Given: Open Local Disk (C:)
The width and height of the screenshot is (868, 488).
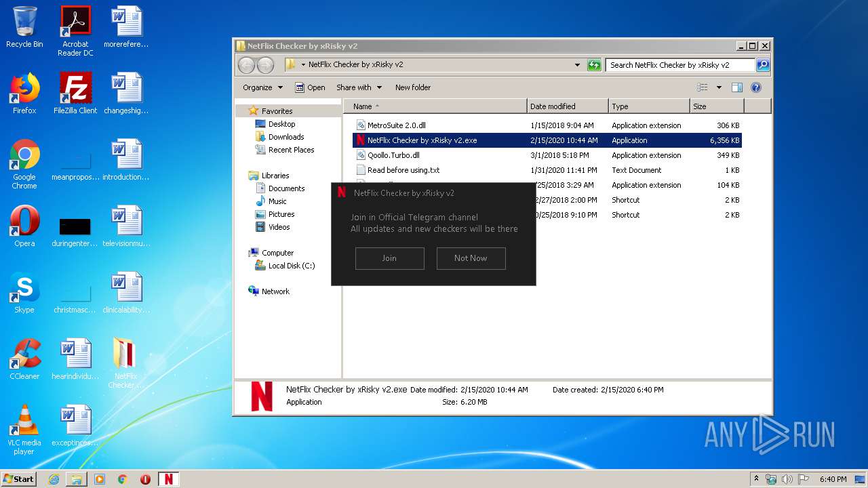Looking at the screenshot, I should coord(285,266).
